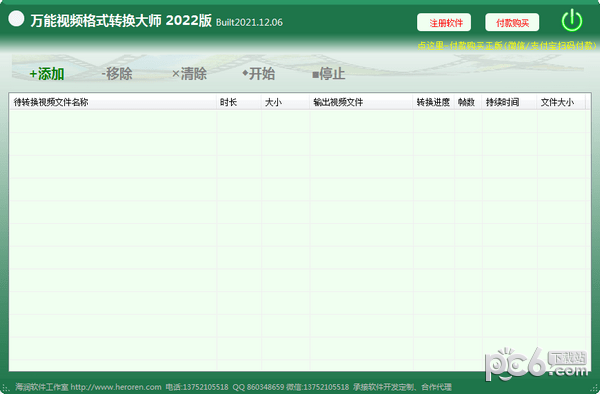Click the 帧数 column header
This screenshot has width=600, height=394.
[x=468, y=102]
